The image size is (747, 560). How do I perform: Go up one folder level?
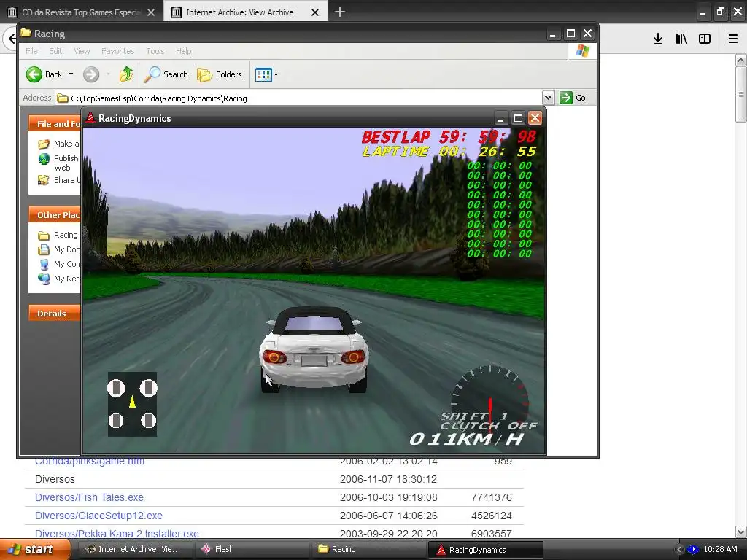(x=125, y=74)
